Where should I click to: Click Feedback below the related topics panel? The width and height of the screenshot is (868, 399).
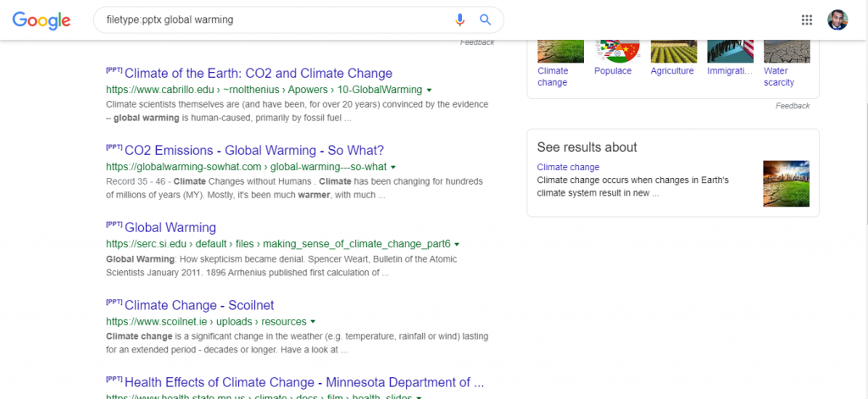pos(793,106)
